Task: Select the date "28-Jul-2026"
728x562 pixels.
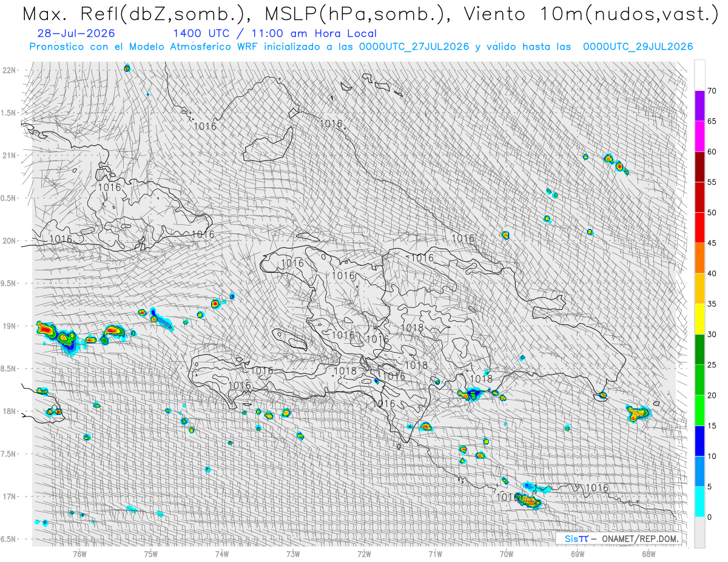Action: pyautogui.click(x=75, y=33)
